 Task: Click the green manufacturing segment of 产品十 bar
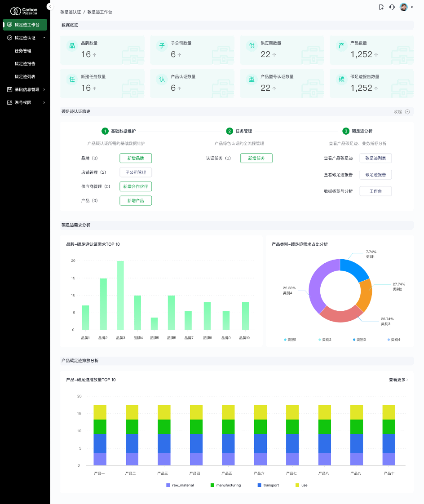[x=389, y=427]
